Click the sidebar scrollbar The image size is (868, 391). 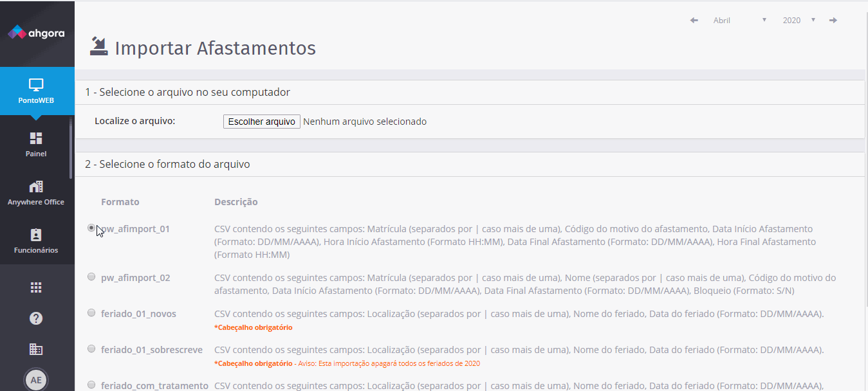71,149
